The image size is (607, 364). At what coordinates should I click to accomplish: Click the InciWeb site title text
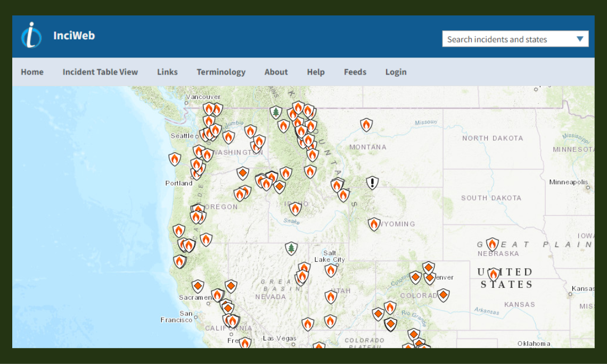pyautogui.click(x=74, y=36)
